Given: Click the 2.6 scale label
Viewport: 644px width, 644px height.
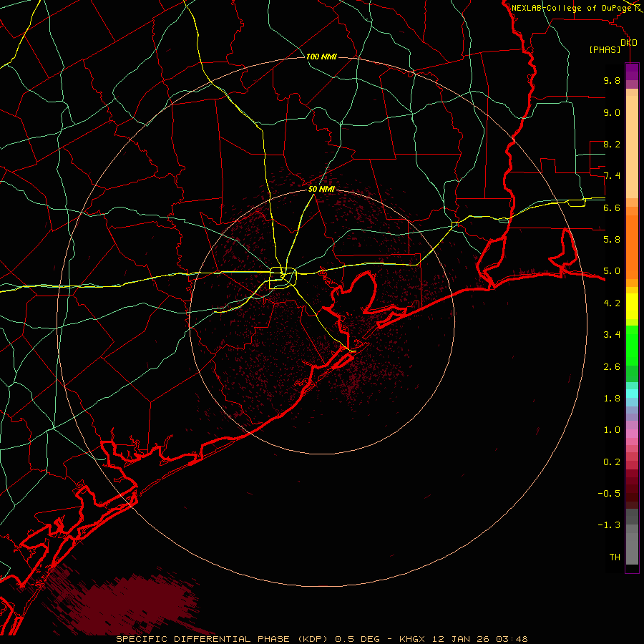Looking at the screenshot, I should click(x=612, y=367).
